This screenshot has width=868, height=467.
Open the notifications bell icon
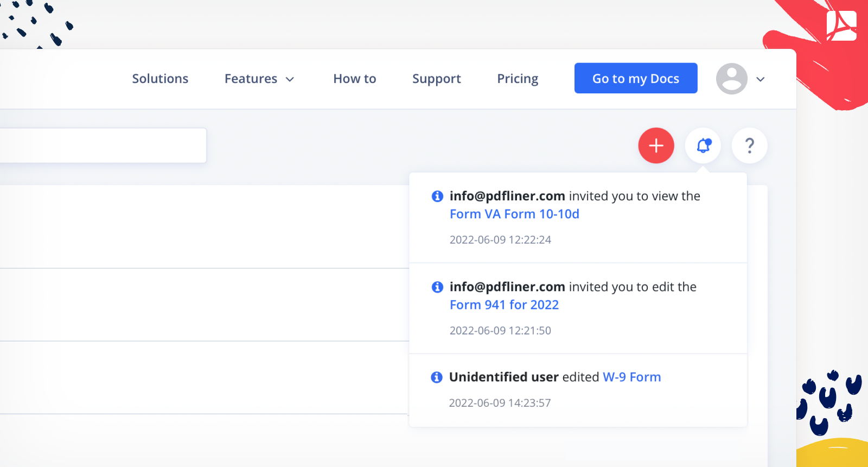click(703, 146)
